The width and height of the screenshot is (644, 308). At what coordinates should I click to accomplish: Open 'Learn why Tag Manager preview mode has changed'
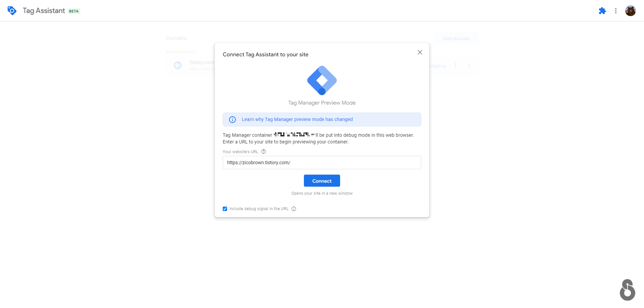[297, 119]
